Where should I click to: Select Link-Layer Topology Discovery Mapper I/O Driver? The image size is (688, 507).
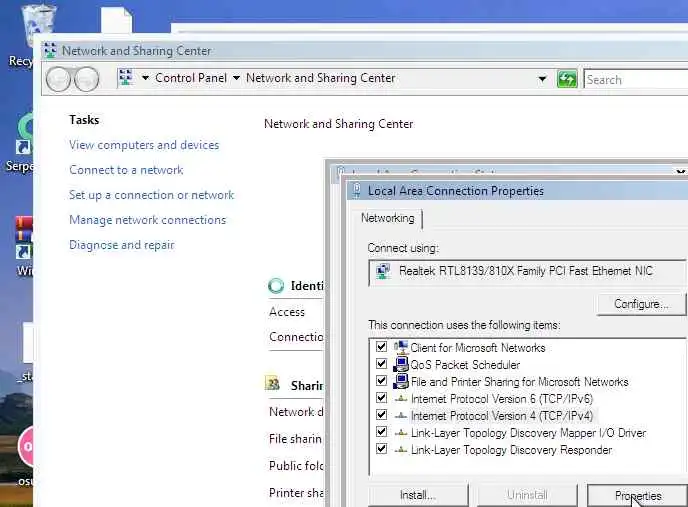click(528, 433)
